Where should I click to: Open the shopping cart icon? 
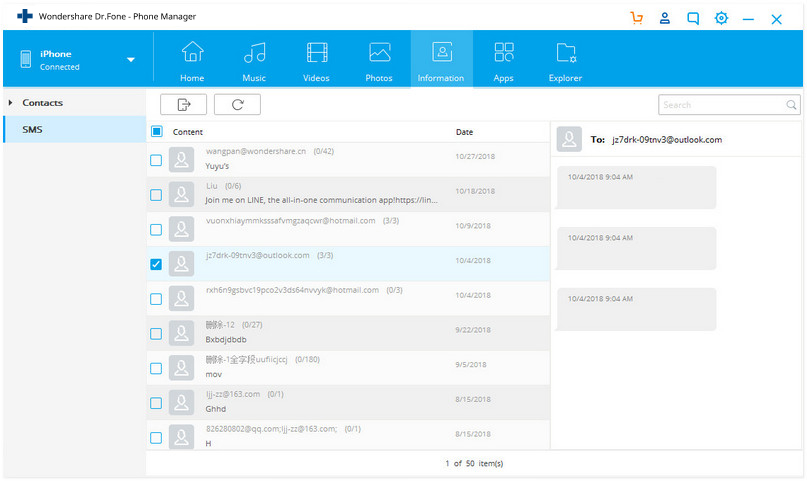637,19
